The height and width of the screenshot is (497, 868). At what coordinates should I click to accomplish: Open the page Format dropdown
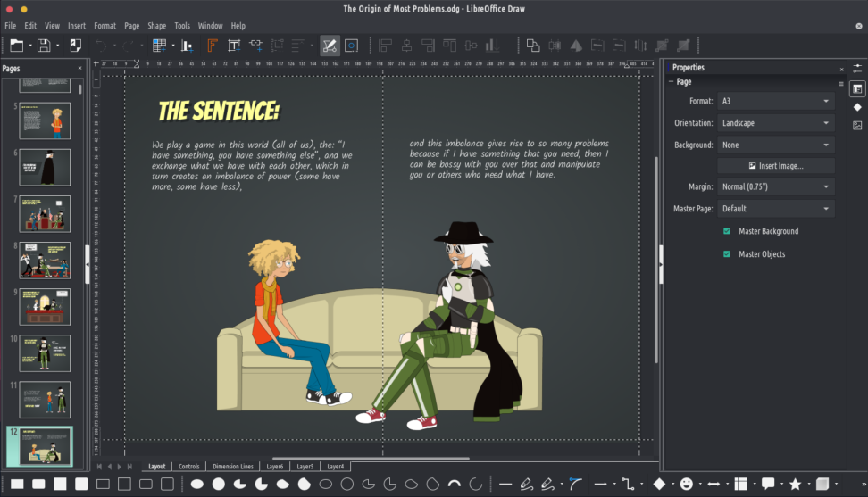[x=775, y=102]
